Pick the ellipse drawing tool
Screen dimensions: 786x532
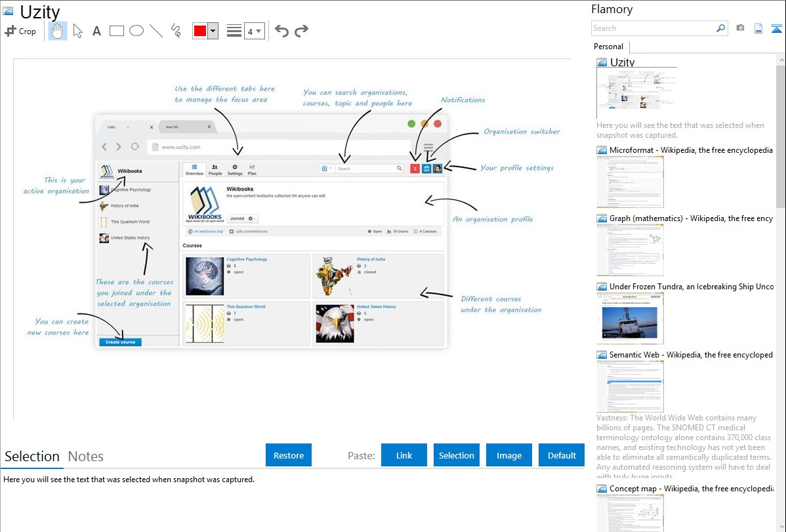click(136, 31)
